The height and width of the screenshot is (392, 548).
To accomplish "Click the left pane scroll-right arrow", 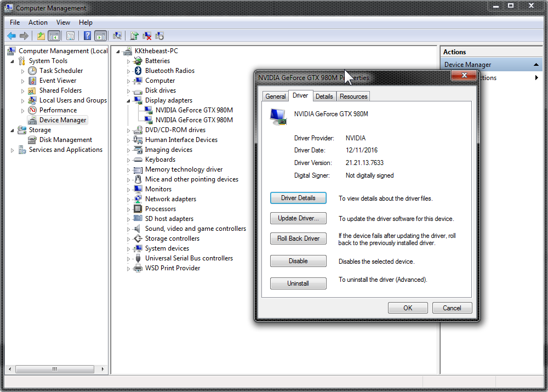I will tap(102, 369).
